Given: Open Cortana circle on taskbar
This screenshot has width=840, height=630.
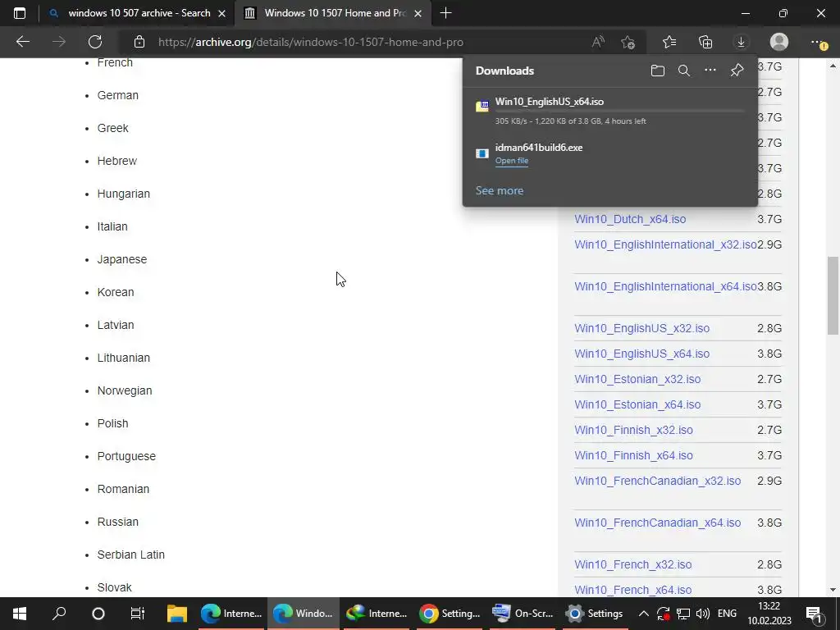Looking at the screenshot, I should click(98, 614).
